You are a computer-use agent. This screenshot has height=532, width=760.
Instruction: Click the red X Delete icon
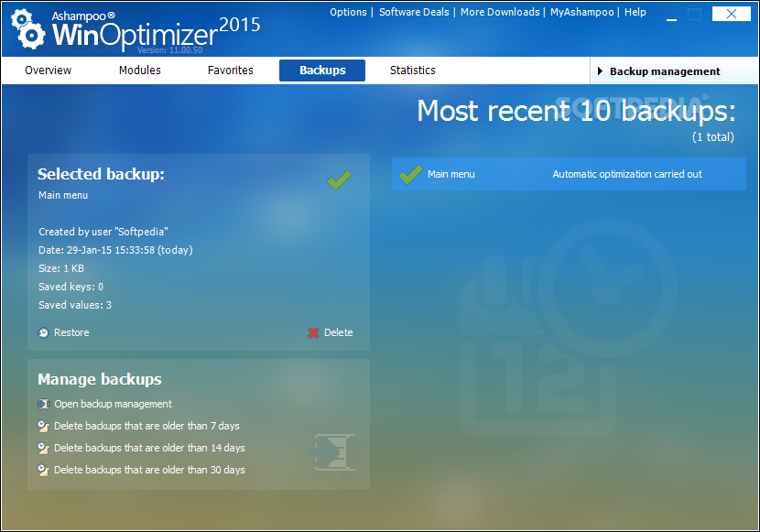(313, 333)
